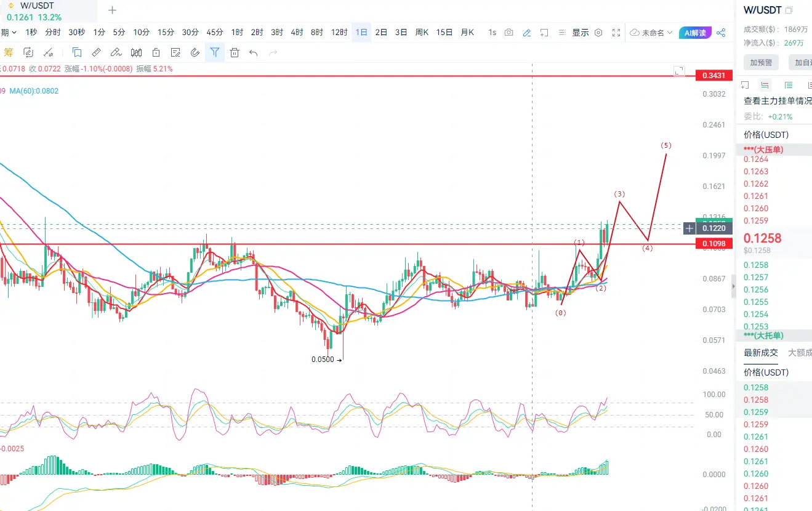This screenshot has height=511, width=812.
Task: Click the green list order book icon
Action: (789, 86)
